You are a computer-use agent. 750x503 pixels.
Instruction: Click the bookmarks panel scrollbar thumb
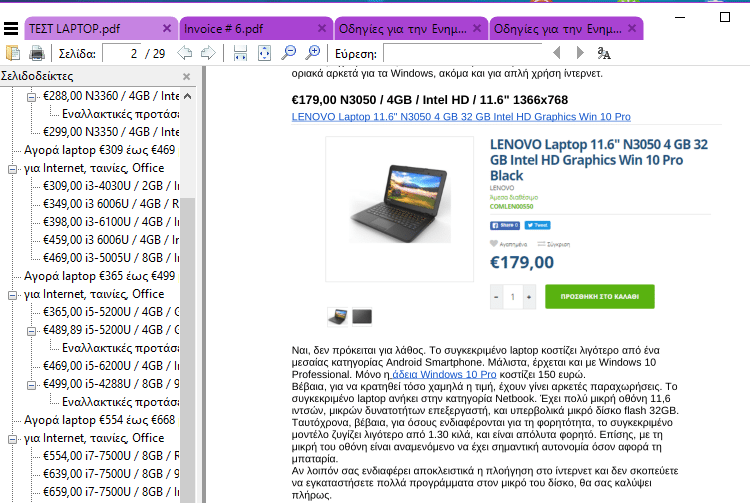[188, 349]
